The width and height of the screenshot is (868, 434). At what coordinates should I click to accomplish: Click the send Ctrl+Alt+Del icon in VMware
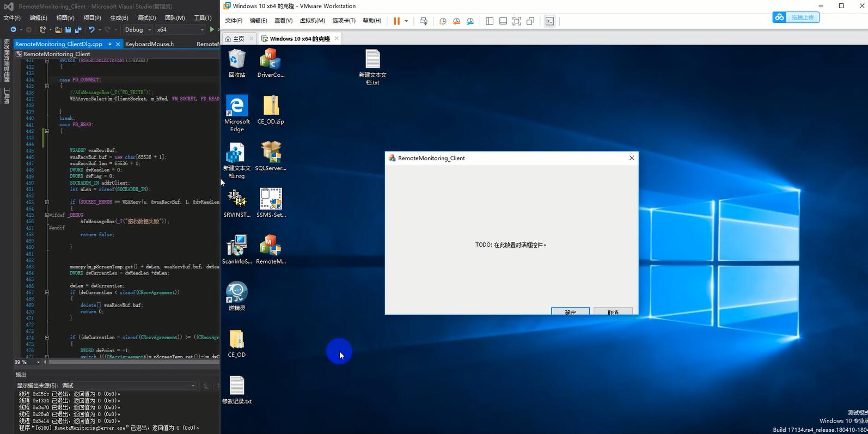pyautogui.click(x=424, y=21)
